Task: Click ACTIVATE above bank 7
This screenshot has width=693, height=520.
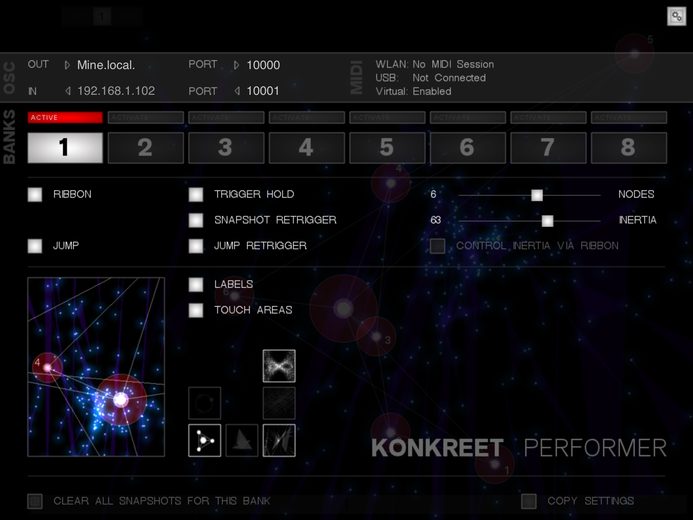Action: [x=548, y=118]
